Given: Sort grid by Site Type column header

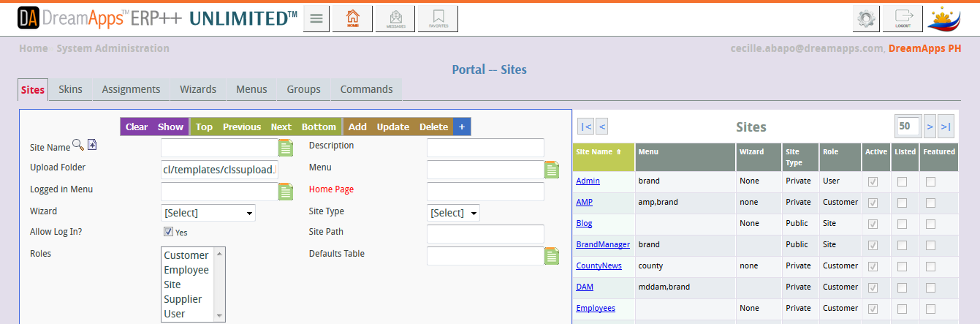Looking at the screenshot, I should (799, 157).
